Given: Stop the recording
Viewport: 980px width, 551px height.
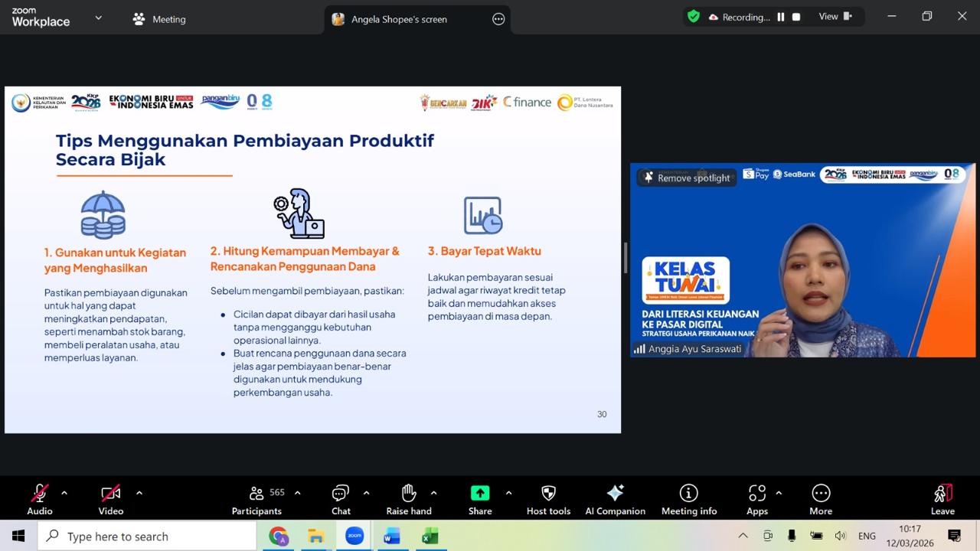Looking at the screenshot, I should [x=796, y=17].
